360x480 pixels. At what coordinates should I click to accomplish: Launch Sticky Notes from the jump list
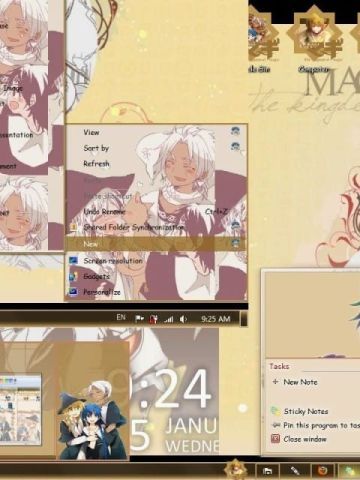[306, 411]
